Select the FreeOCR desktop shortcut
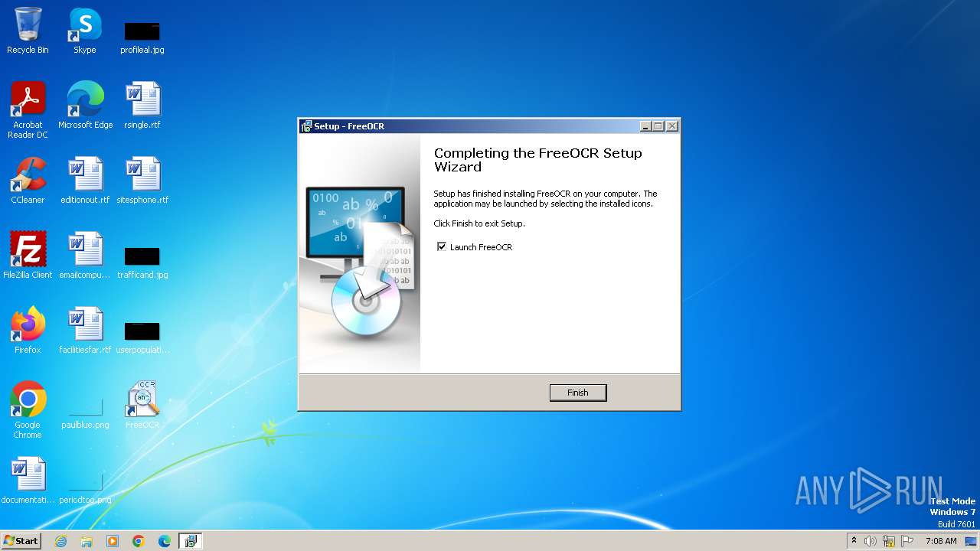Screen dimensions: 980x551 [142, 406]
